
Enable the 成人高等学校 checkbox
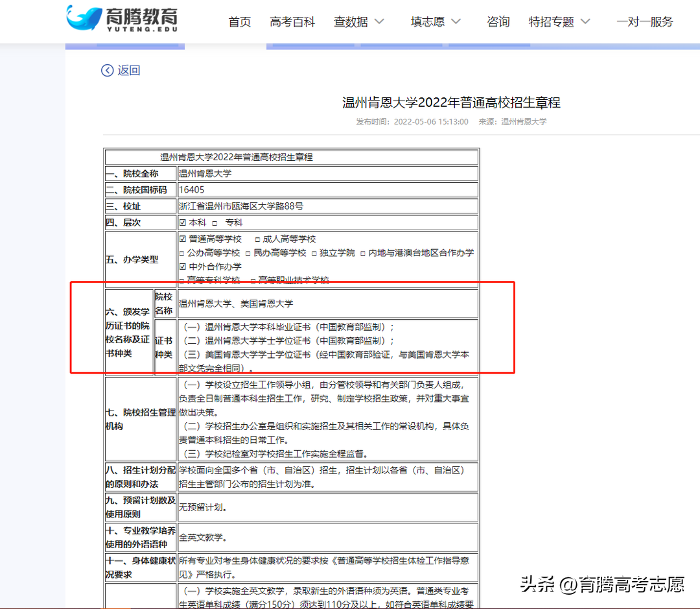(257, 239)
